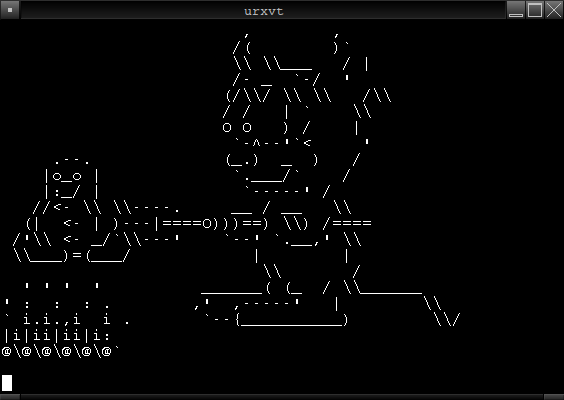Click the urxvt title bar text

pyautogui.click(x=264, y=11)
